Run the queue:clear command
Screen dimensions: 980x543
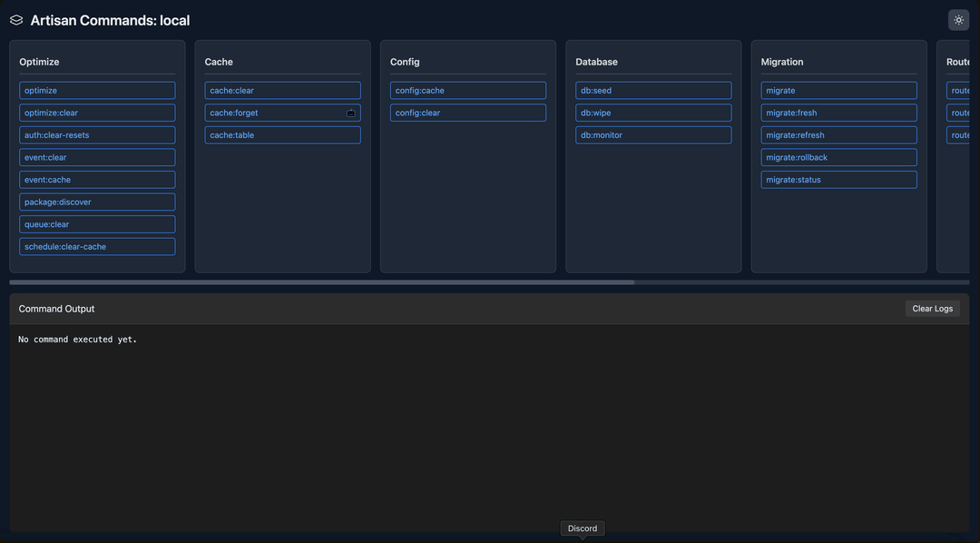[97, 224]
